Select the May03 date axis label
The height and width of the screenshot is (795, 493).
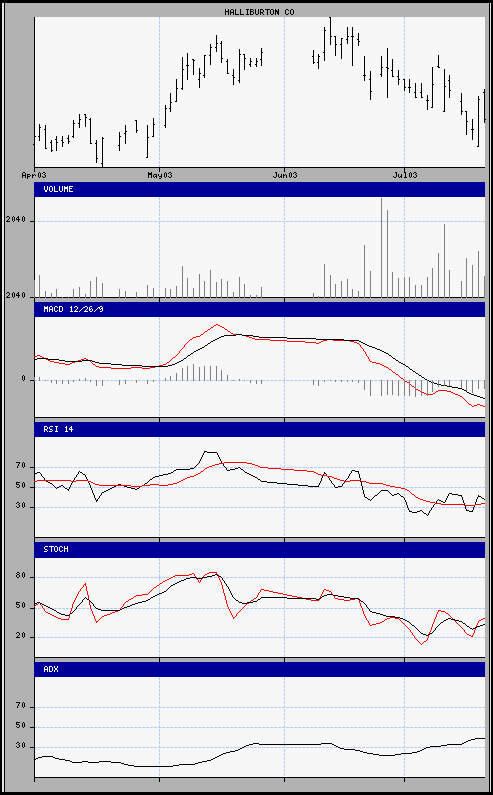(159, 175)
